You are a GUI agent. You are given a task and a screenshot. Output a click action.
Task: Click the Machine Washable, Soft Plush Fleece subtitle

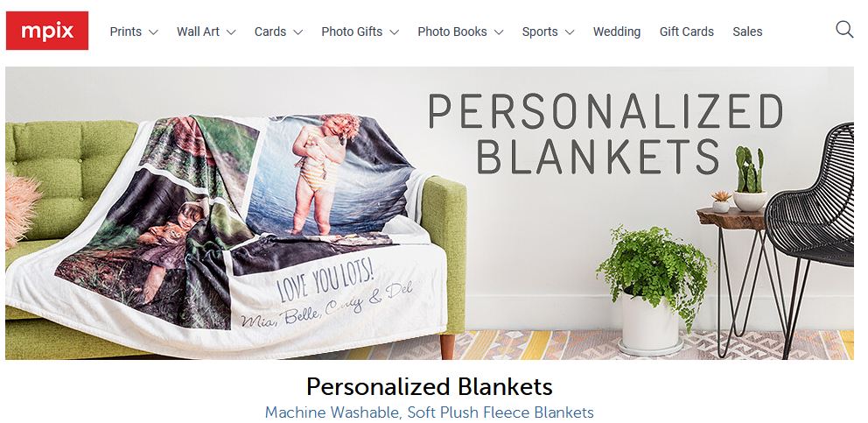tap(429, 412)
